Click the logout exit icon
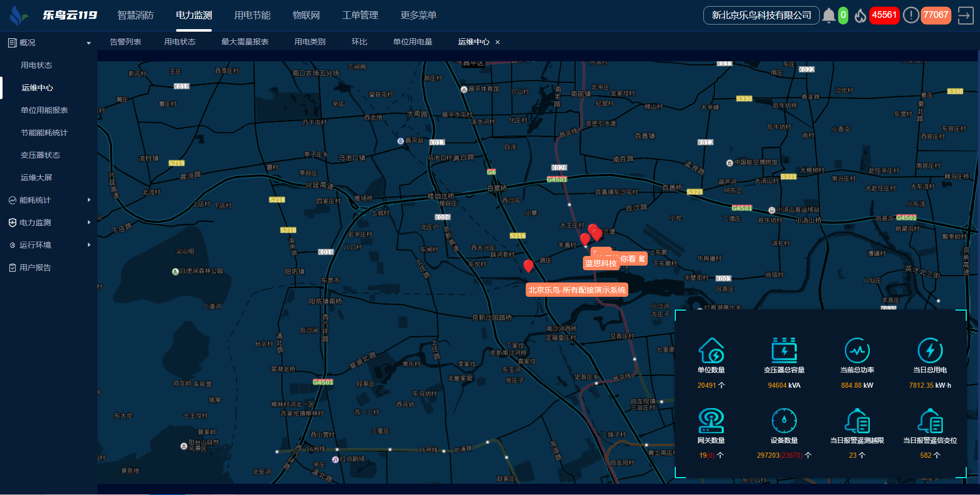 (965, 16)
